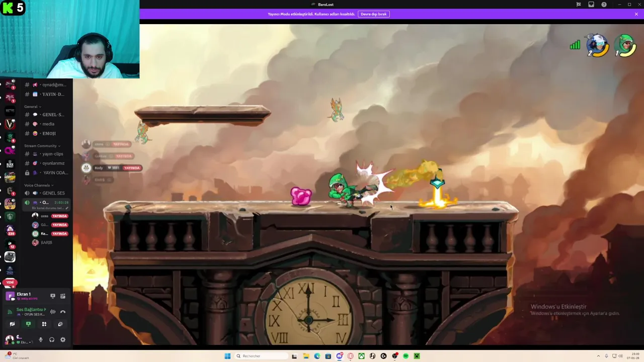Toggle the green screen share button
Image resolution: width=644 pixels, height=362 pixels.
click(28, 324)
